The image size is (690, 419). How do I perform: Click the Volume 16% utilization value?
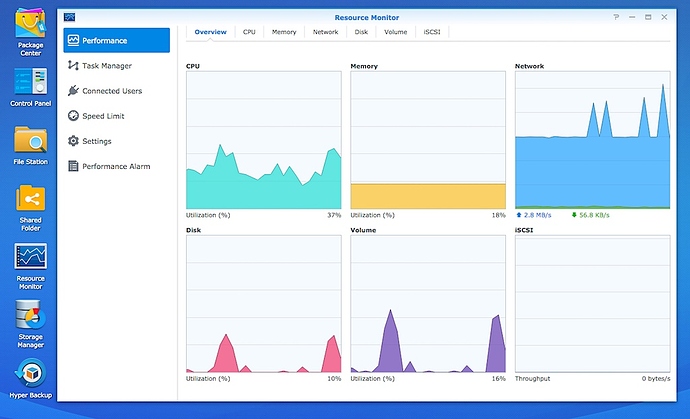[x=499, y=379]
